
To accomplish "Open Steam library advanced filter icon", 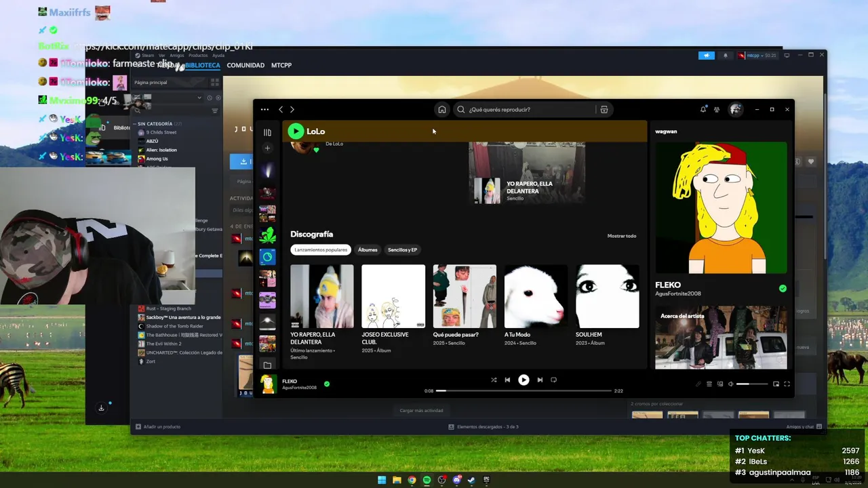I will [215, 111].
